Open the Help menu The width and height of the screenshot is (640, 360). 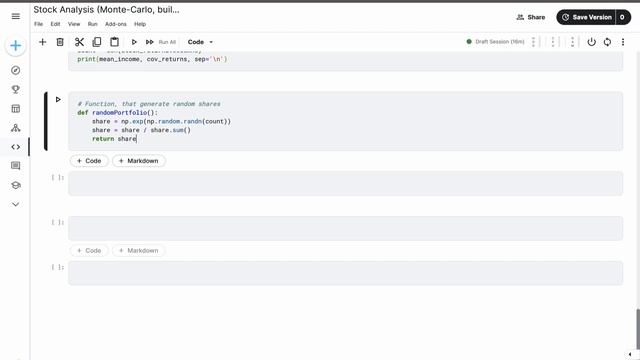click(140, 24)
